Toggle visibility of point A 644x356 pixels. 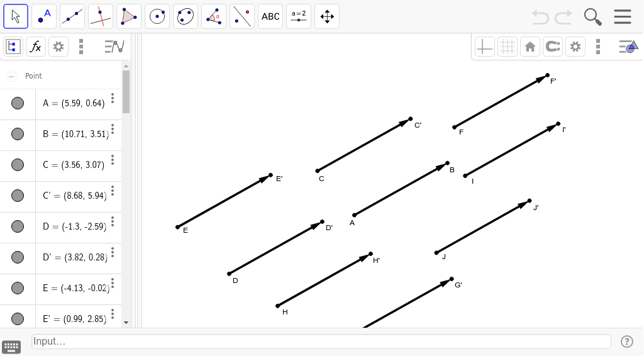point(17,103)
